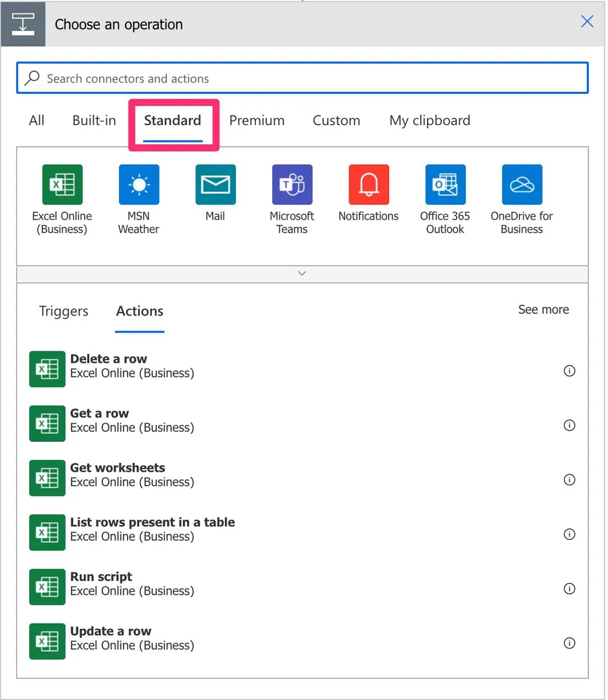Choose the Update a row action
Screen dimensions: 608x700
111,638
